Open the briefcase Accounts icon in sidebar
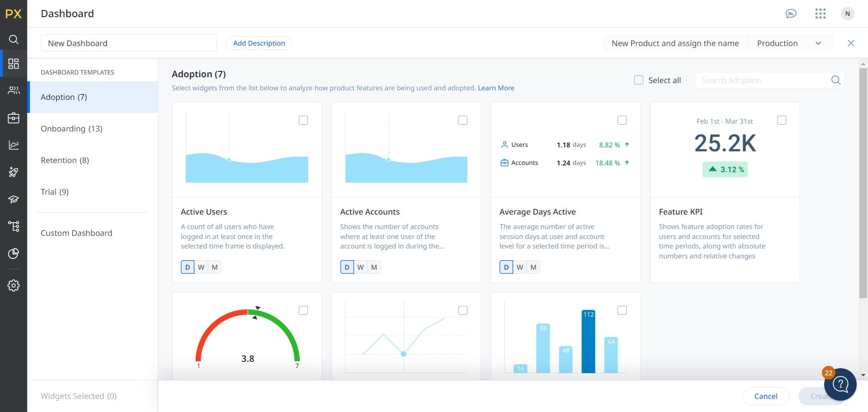Viewport: 868px width, 412px height. click(13, 117)
